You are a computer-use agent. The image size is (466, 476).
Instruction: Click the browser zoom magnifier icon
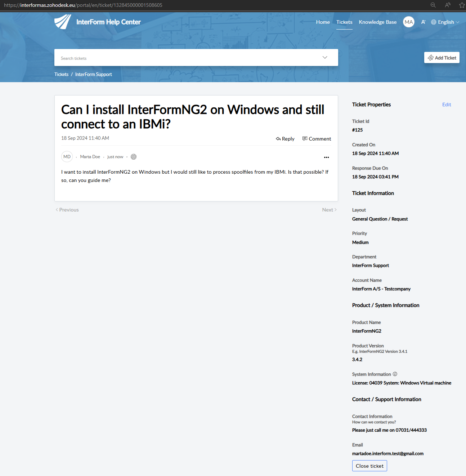(433, 5)
